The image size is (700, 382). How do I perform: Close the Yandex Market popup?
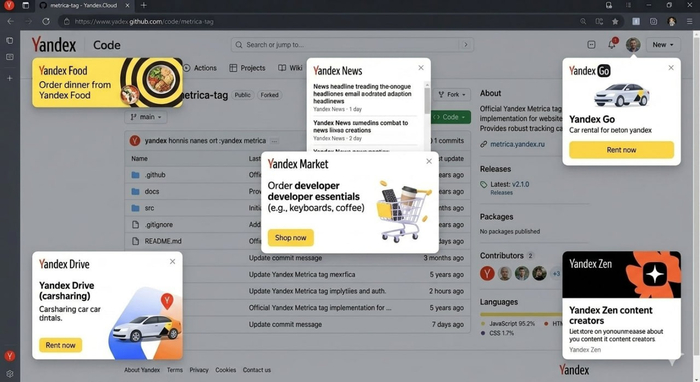tap(429, 161)
